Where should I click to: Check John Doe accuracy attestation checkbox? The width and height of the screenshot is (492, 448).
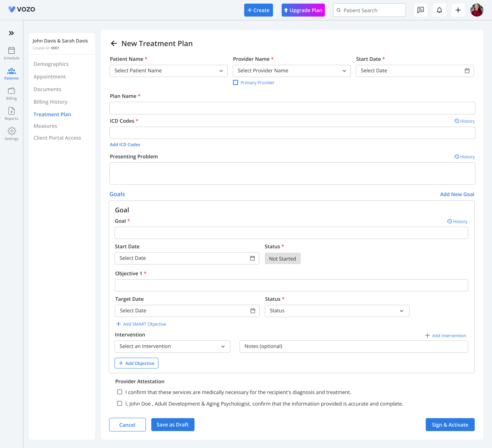click(x=120, y=403)
